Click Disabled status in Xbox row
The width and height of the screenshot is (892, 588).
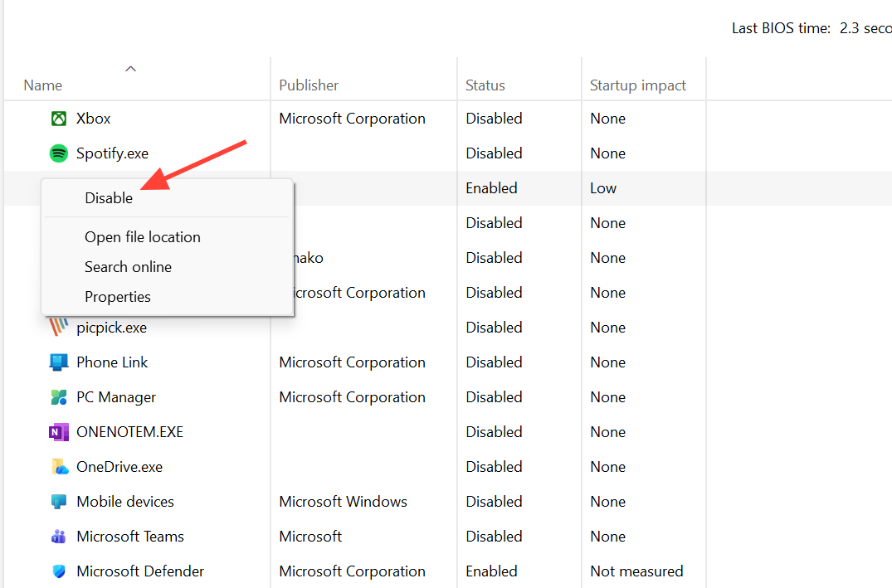pos(494,119)
